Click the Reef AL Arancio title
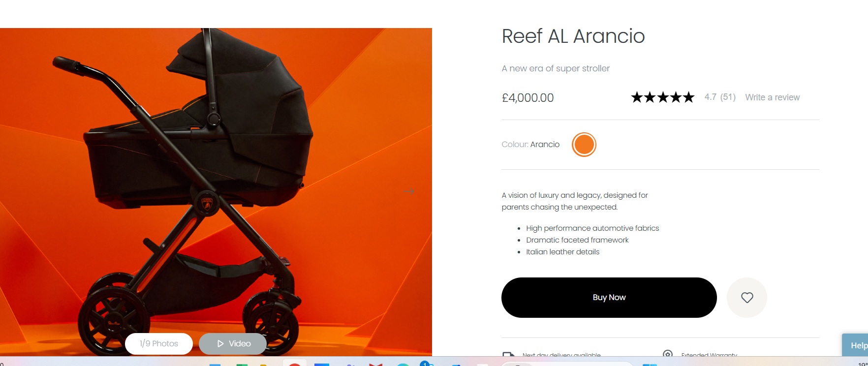Viewport: 868px width, 366px height. pos(573,36)
